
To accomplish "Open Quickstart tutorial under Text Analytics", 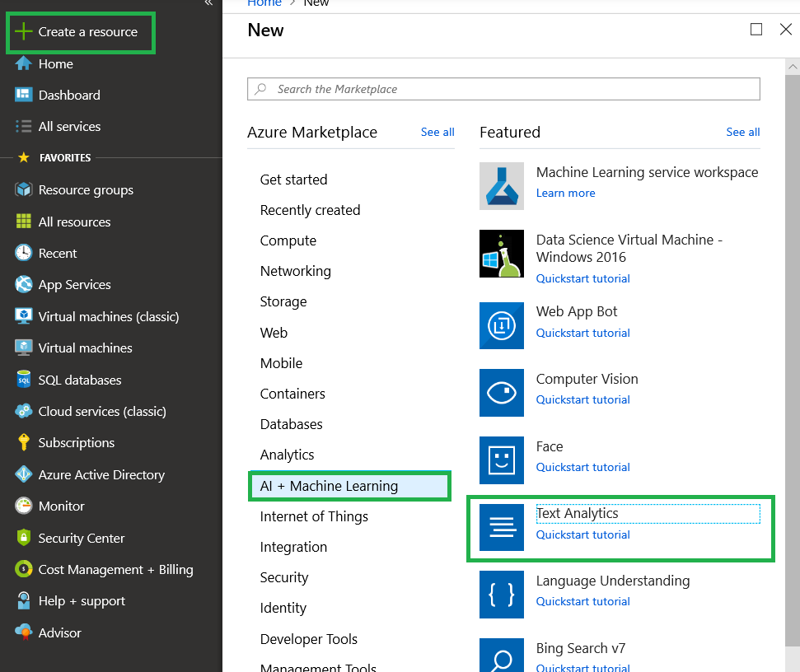I will click(x=582, y=534).
